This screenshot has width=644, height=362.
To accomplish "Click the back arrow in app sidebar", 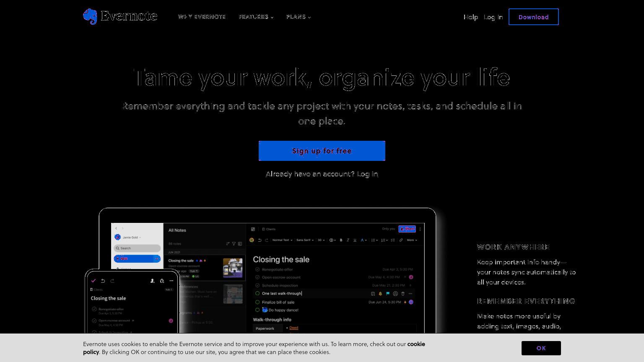I will point(116,228).
